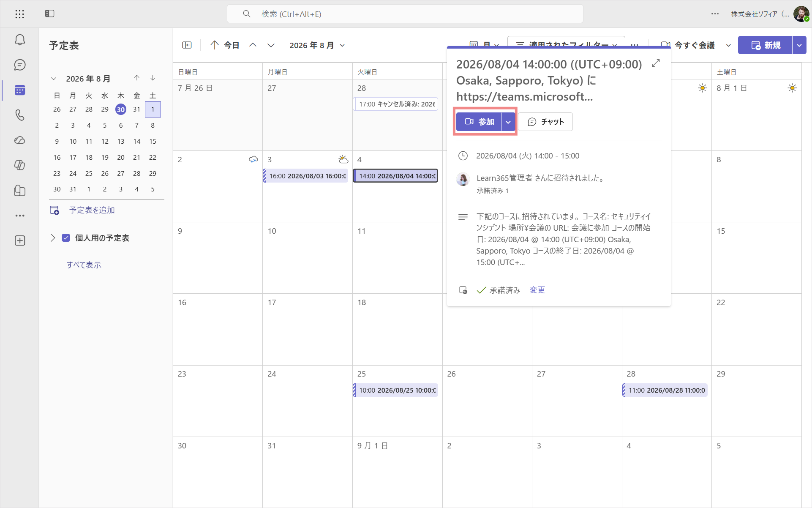Open the user profile avatar

(801, 14)
